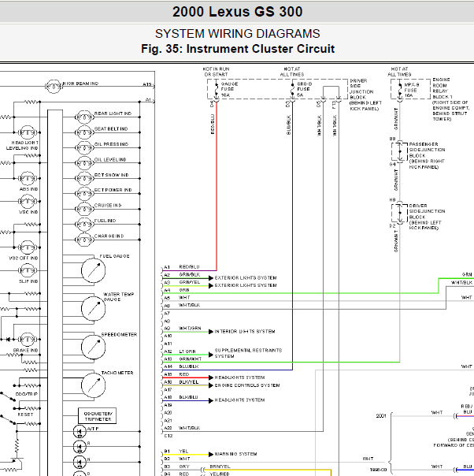474x476 pixels.
Task: Click the "2001" model year bracket label
Action: click(381, 416)
